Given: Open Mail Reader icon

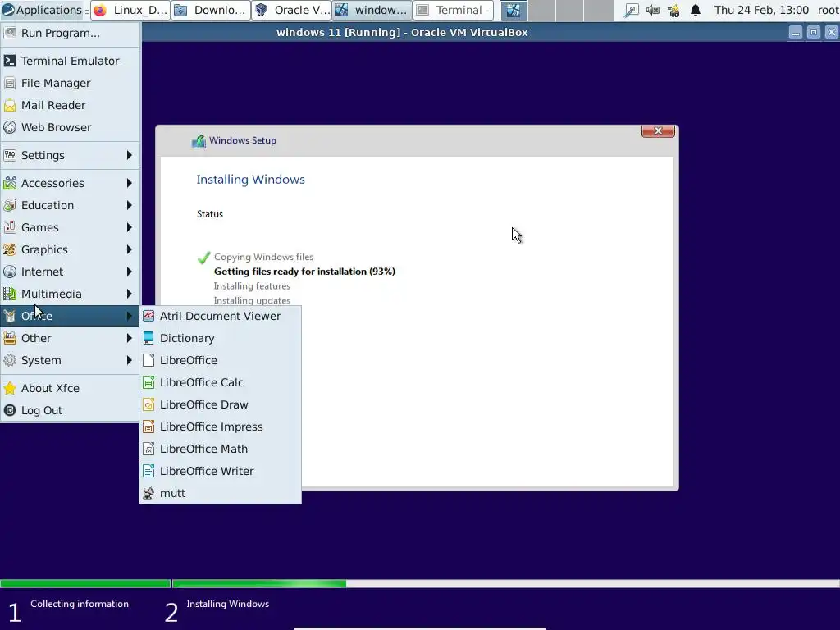Looking at the screenshot, I should (10, 106).
